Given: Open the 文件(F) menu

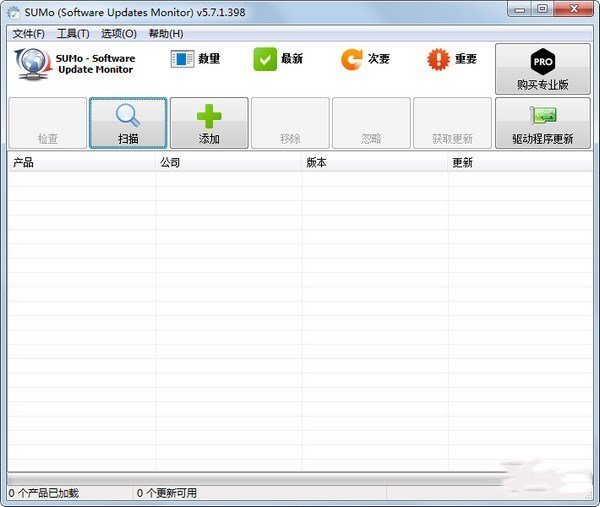Looking at the screenshot, I should [x=29, y=34].
